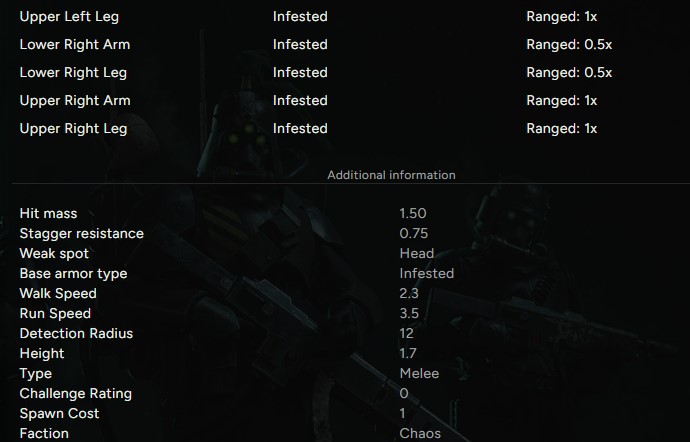Viewport: 690px width, 442px height.
Task: Click the Faction value Chaos
Action: tap(420, 434)
